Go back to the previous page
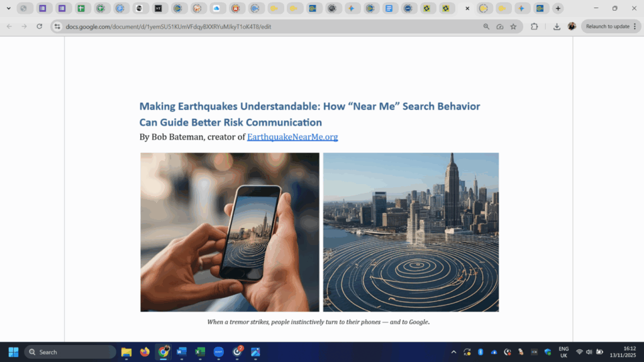 [9, 26]
